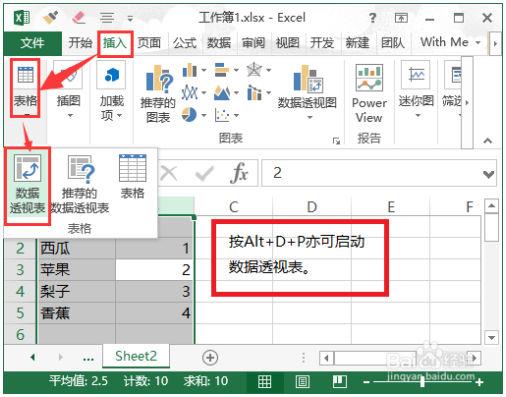This screenshot has width=506, height=397.
Task: Insert an area chart icon
Action: 222,93
